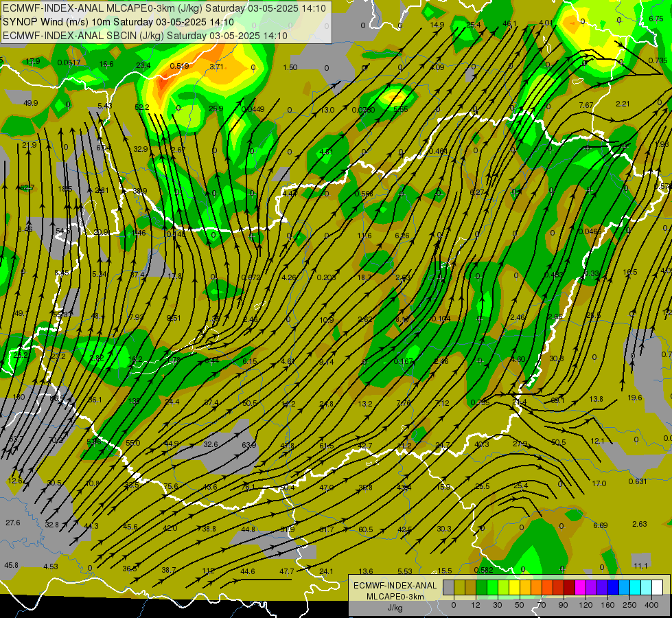672x618 pixels.
Task: Click the legend tick label '160'
Action: pyautogui.click(x=607, y=605)
